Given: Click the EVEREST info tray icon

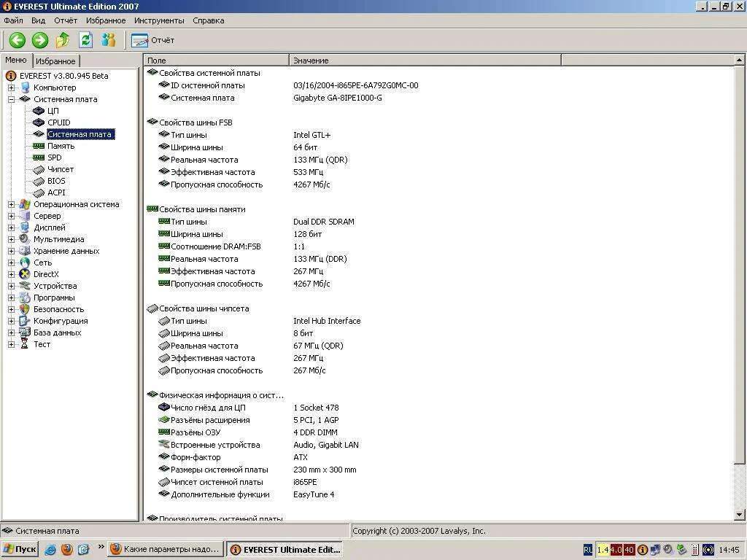Looking at the screenshot, I should [642, 550].
